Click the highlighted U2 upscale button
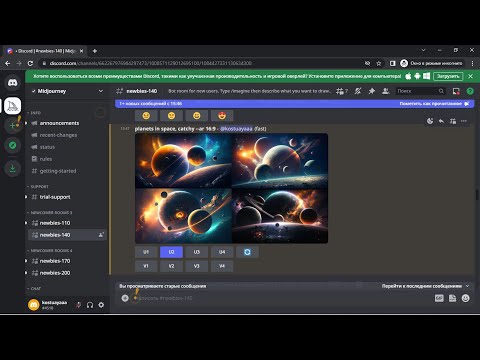The width and height of the screenshot is (480, 360). [171, 252]
